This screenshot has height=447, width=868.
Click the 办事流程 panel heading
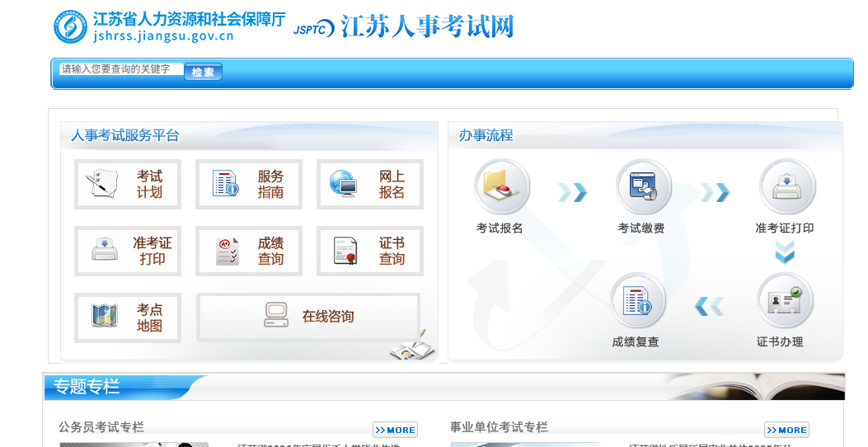(486, 135)
